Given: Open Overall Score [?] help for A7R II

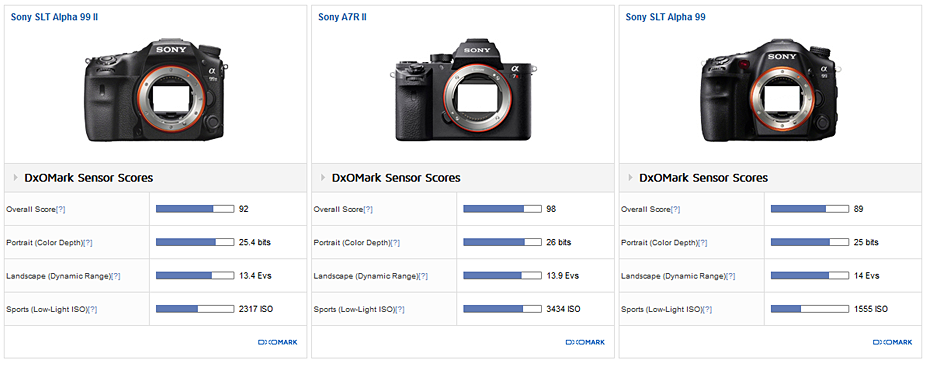Looking at the screenshot, I should coord(368,209).
